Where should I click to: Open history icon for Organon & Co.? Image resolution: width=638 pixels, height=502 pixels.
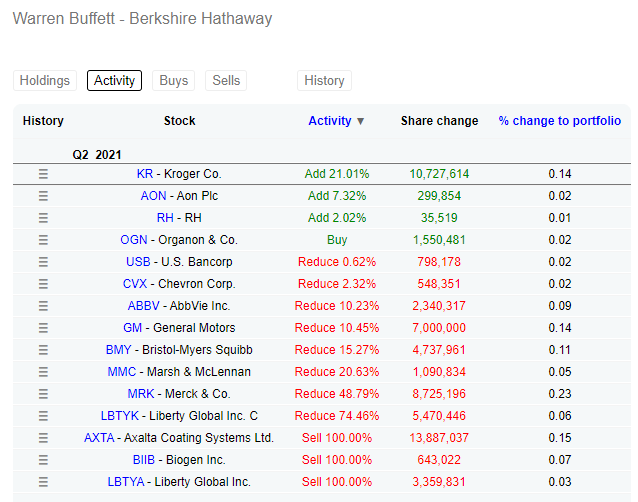pos(43,240)
